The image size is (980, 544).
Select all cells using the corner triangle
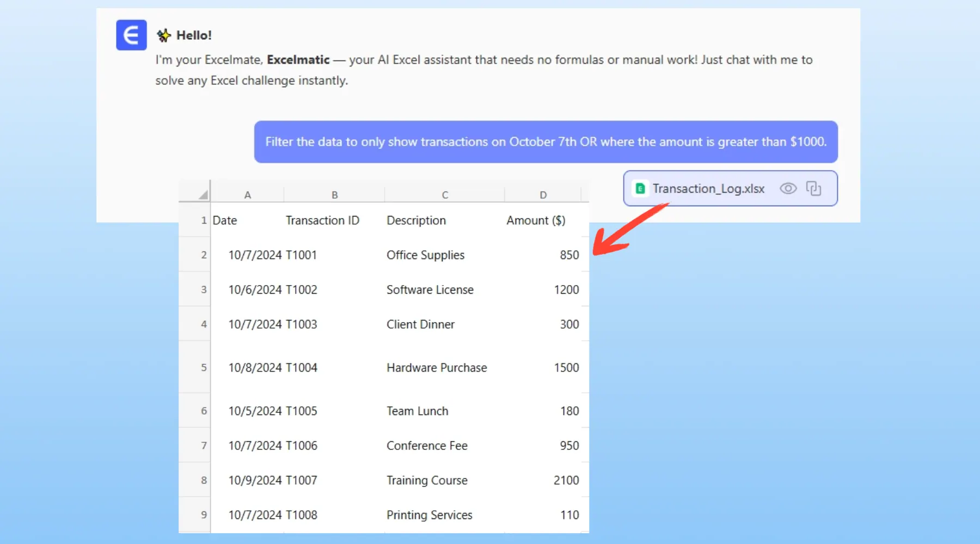coord(203,194)
